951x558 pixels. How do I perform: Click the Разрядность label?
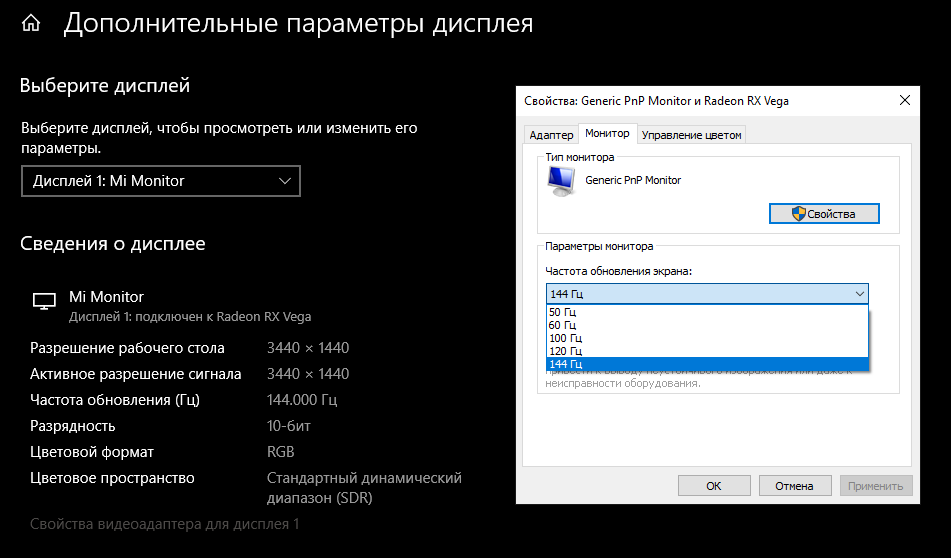(72, 426)
